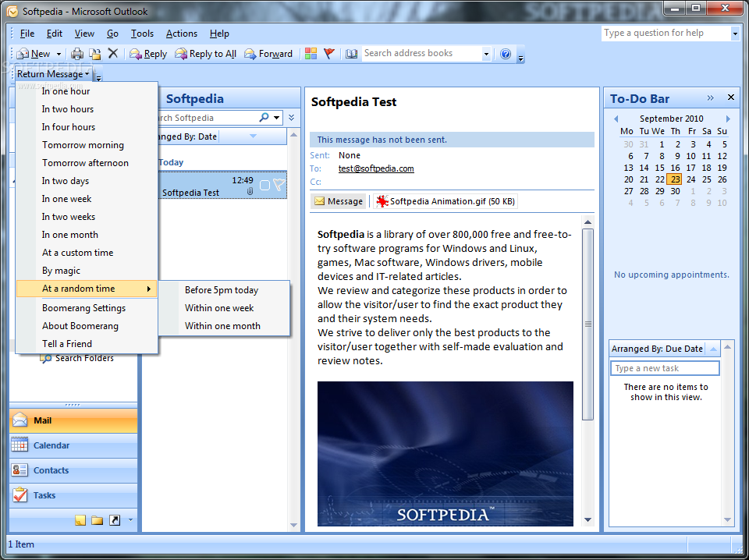The width and height of the screenshot is (749, 560).
Task: Click the test@softpedia.com recipient link
Action: (x=376, y=168)
